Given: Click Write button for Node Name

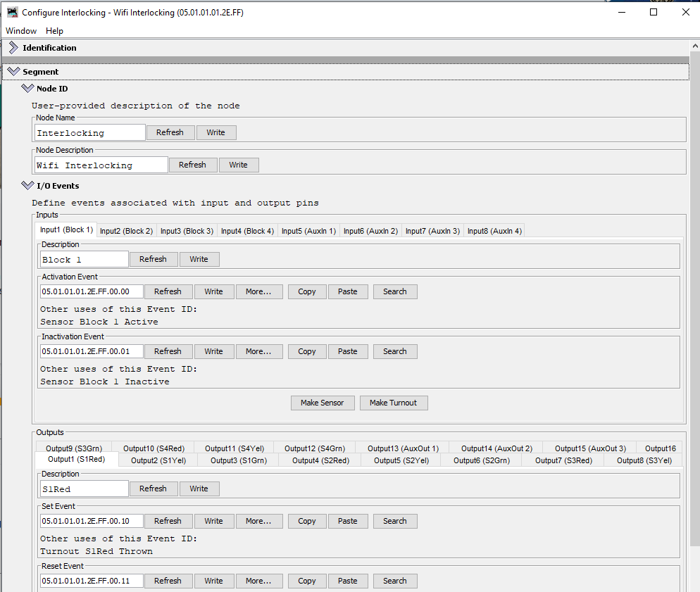Looking at the screenshot, I should tap(215, 132).
